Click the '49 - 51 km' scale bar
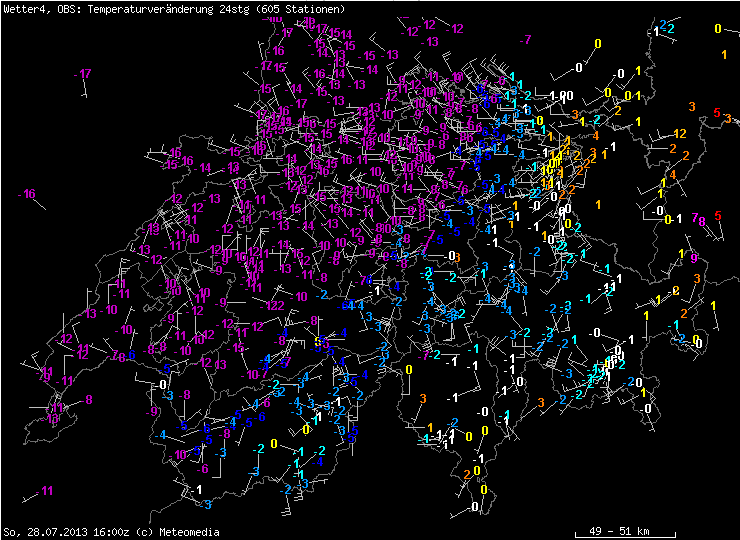The image size is (740, 540). [617, 529]
